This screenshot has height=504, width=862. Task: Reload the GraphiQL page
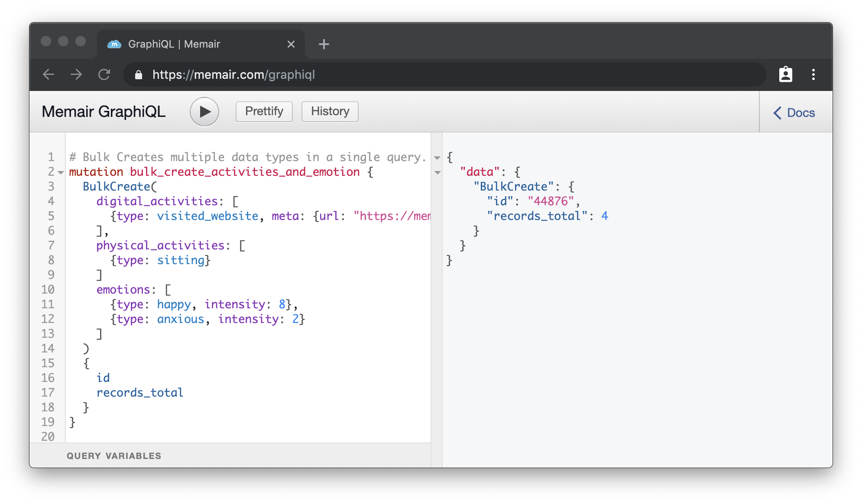click(x=104, y=74)
